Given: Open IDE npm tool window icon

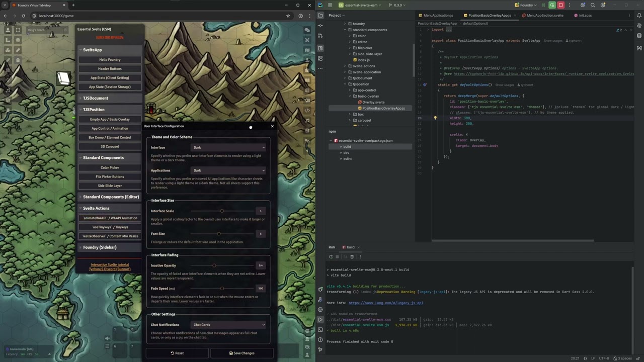Looking at the screenshot, I should pyautogui.click(x=320, y=49).
